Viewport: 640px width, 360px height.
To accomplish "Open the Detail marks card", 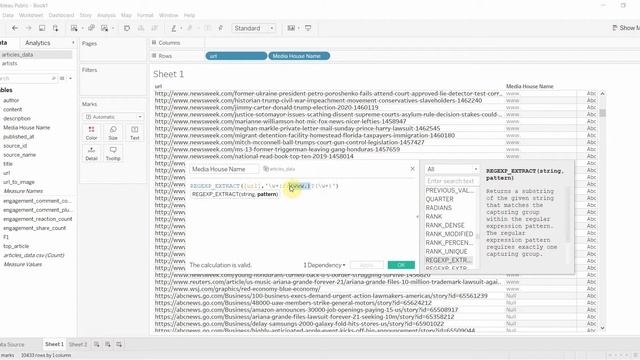I will click(91, 153).
